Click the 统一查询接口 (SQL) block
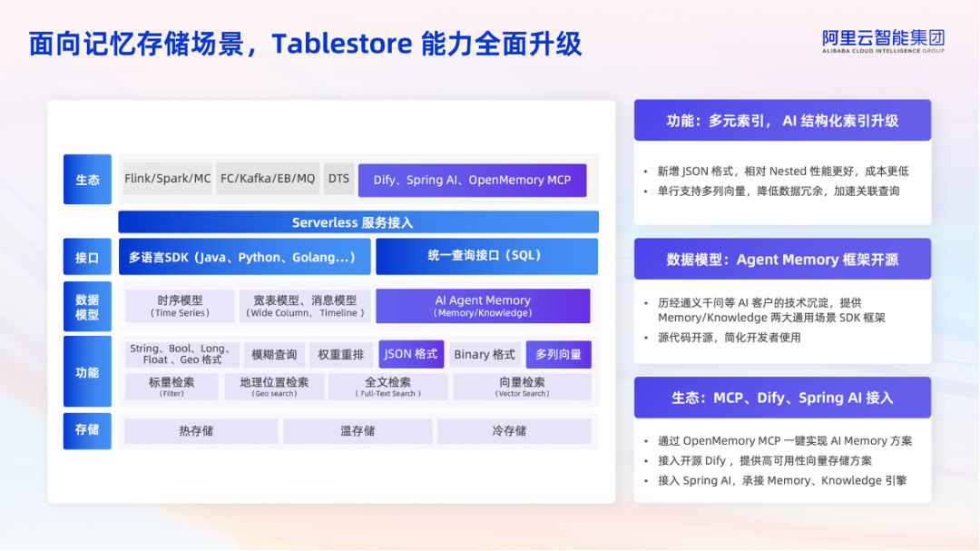Screen dimensions: 980x551 (x=486, y=256)
